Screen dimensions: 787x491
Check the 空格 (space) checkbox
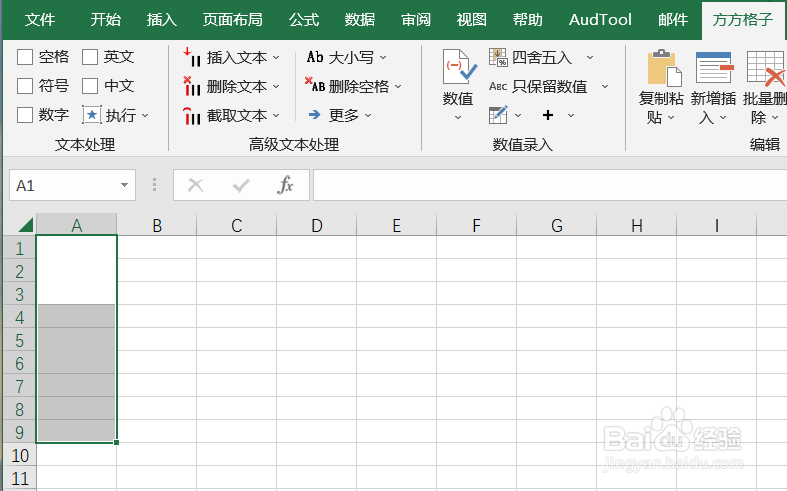pos(25,57)
